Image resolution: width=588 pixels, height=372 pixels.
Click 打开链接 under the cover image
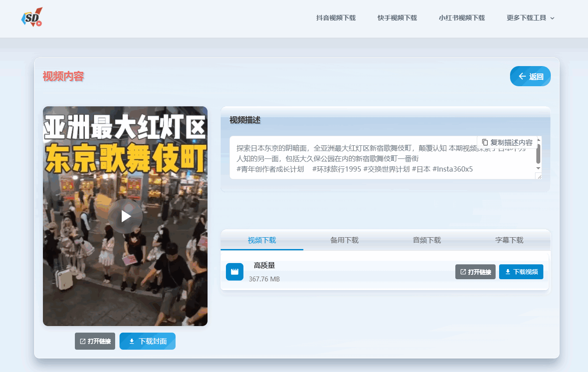pyautogui.click(x=95, y=341)
